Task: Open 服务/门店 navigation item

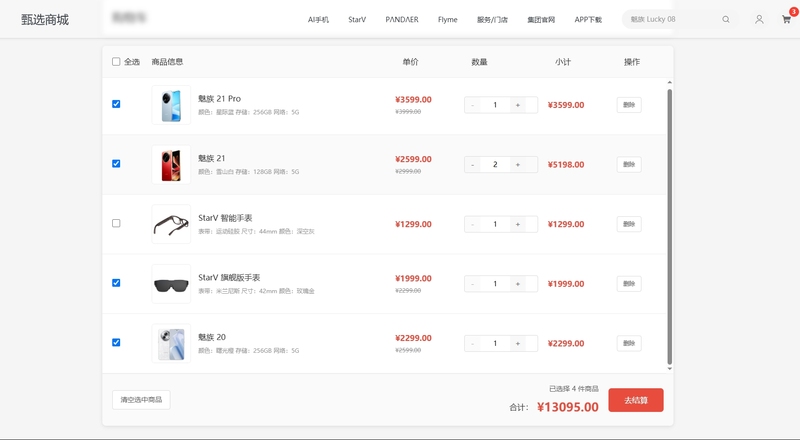Action: pos(492,19)
